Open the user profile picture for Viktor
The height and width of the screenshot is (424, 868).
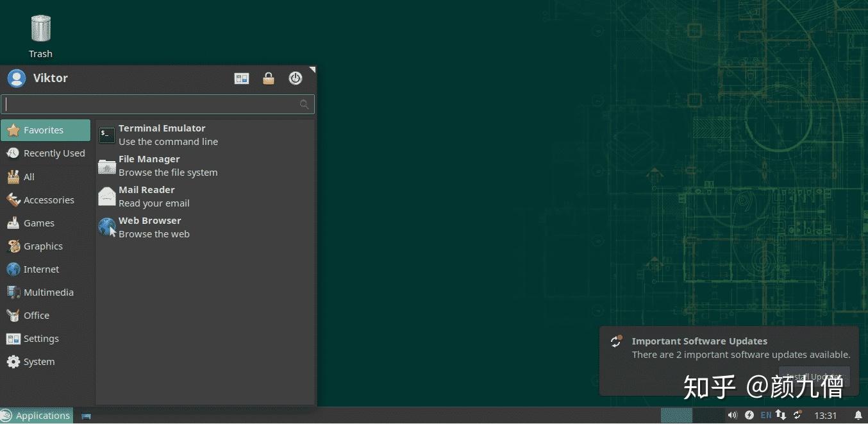17,78
